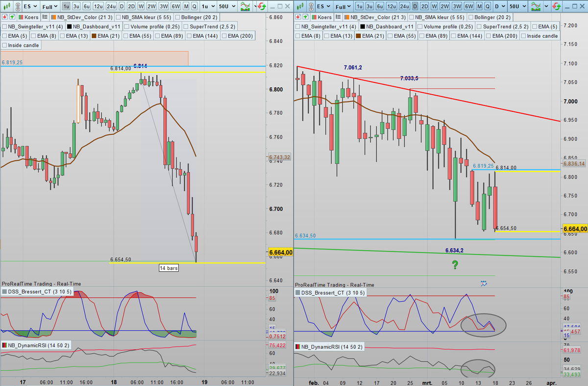This screenshot has height=386, width=588.
Task: Open the Full zoom dropdown
Action: [50, 6]
